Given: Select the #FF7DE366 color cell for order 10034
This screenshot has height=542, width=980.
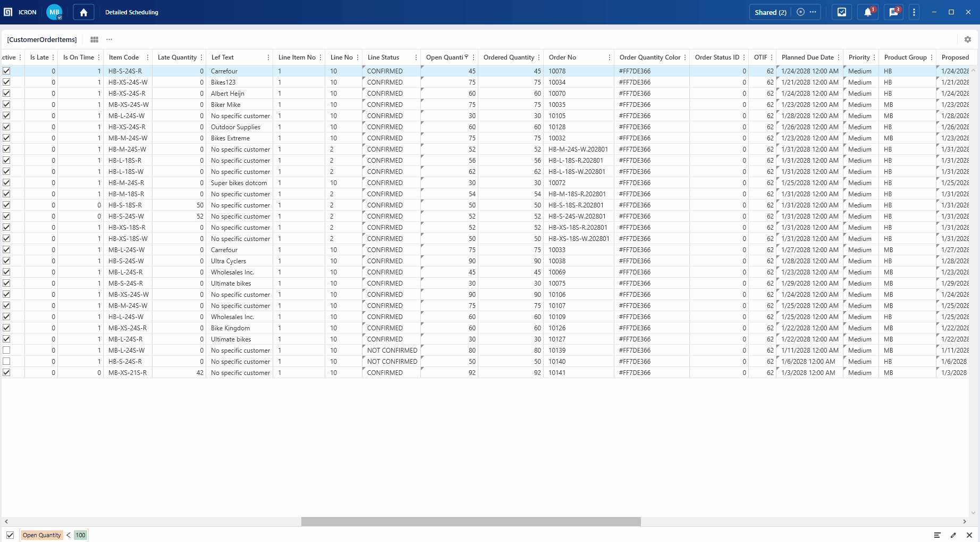Looking at the screenshot, I should point(652,82).
